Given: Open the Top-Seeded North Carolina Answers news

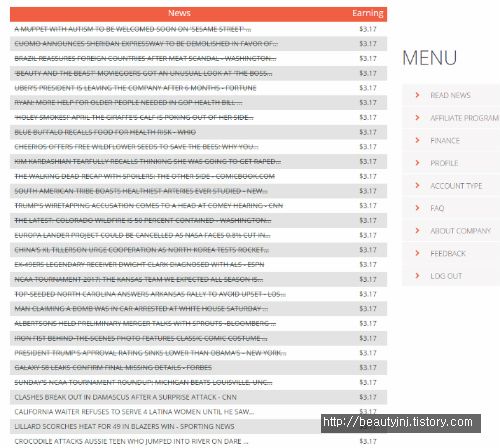Looking at the screenshot, I should [x=150, y=294].
